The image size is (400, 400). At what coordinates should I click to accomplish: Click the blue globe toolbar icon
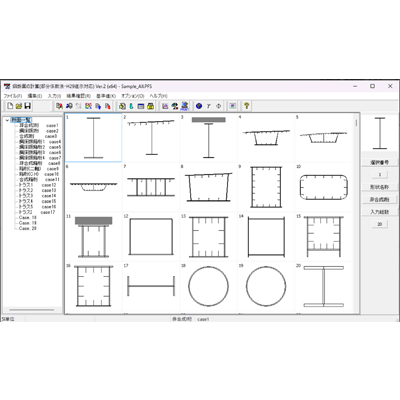click(x=199, y=106)
